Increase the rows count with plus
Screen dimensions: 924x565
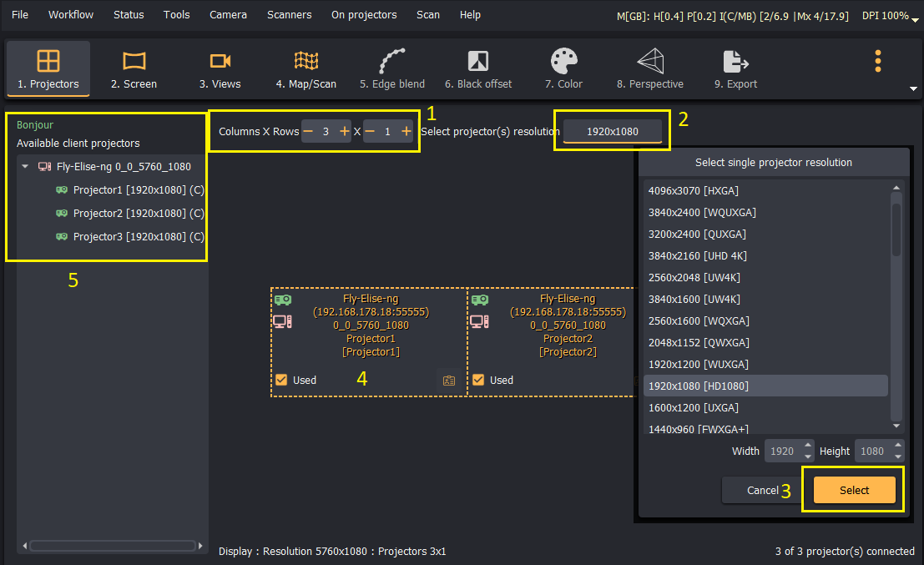406,131
